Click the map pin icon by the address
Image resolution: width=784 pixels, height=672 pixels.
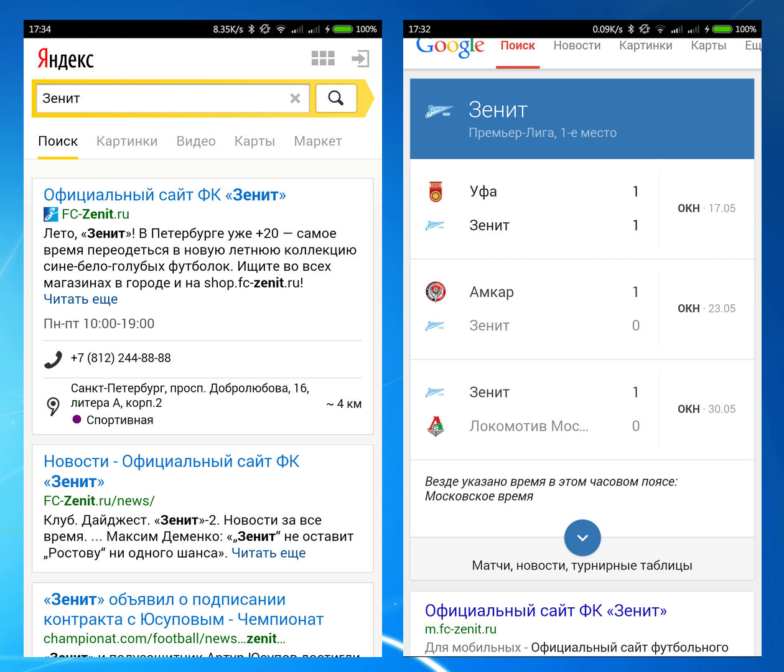[x=54, y=406]
